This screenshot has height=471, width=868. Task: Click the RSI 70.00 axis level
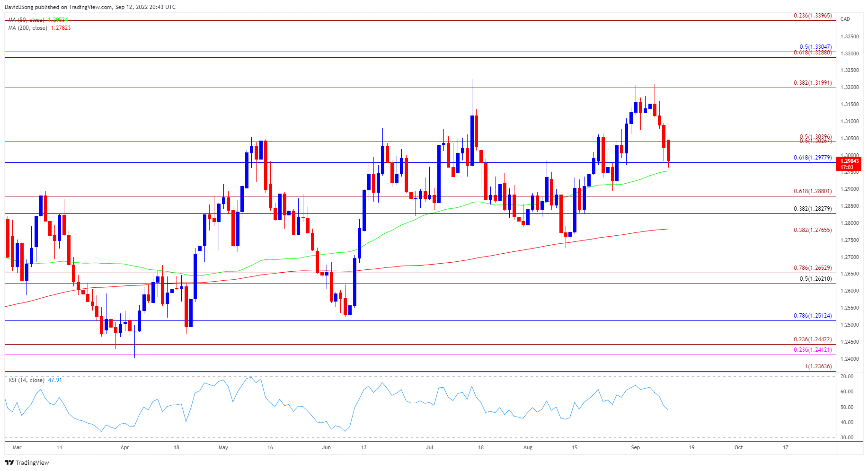[x=847, y=376]
